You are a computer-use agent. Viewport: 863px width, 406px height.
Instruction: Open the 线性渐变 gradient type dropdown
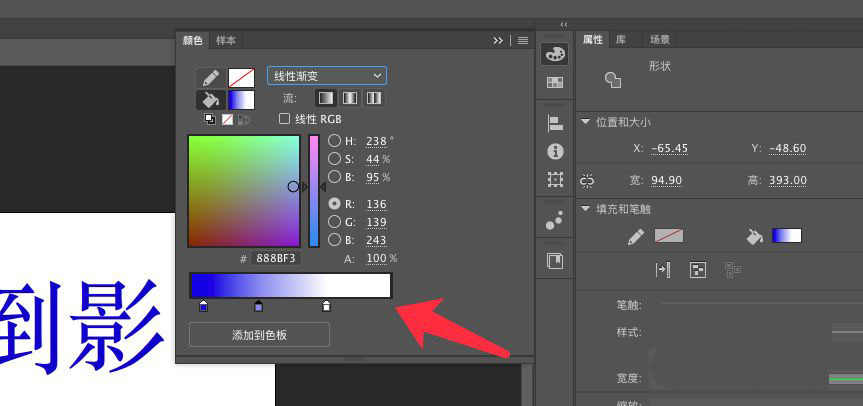327,76
